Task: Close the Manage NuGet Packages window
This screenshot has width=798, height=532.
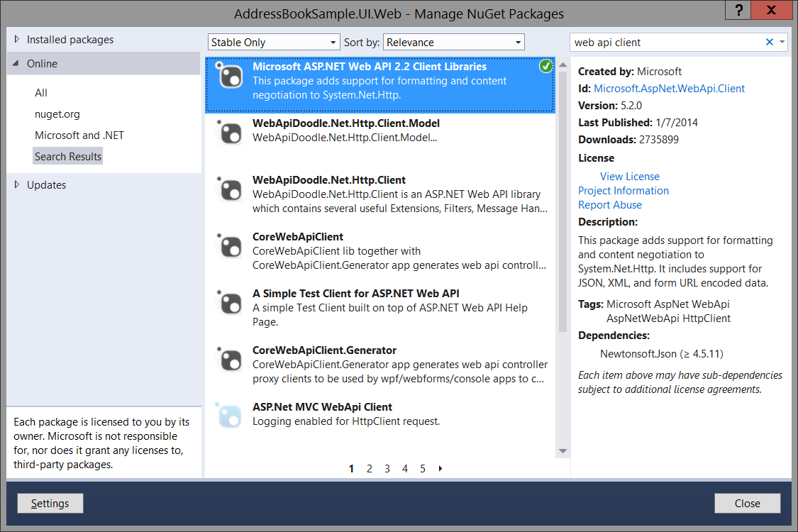Action: point(772,10)
